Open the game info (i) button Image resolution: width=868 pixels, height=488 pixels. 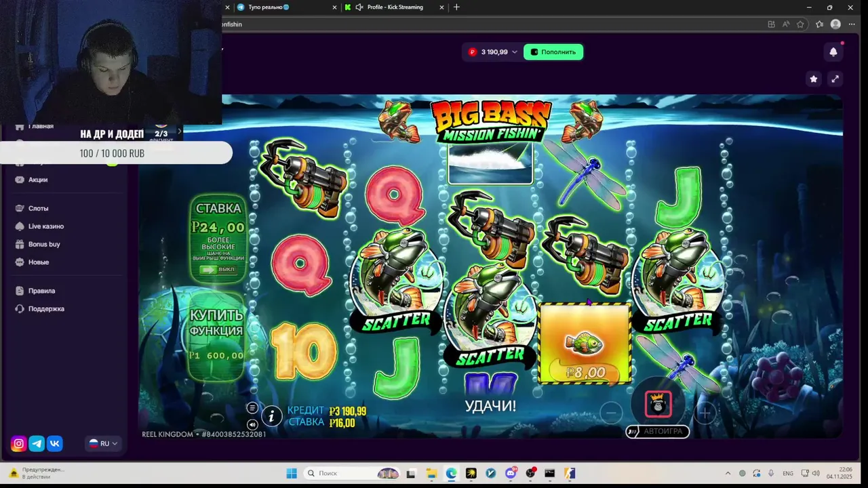click(271, 416)
